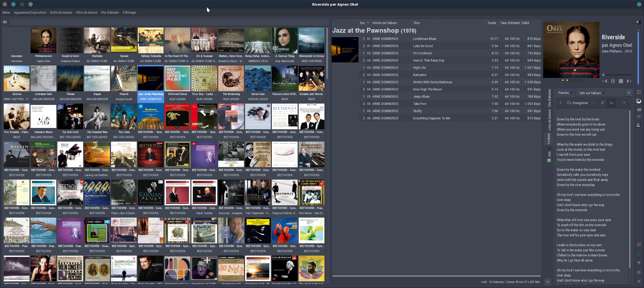Image resolution: width=644 pixels, height=288 pixels.
Task: Select the track Take Five
Action: [x=450, y=104]
